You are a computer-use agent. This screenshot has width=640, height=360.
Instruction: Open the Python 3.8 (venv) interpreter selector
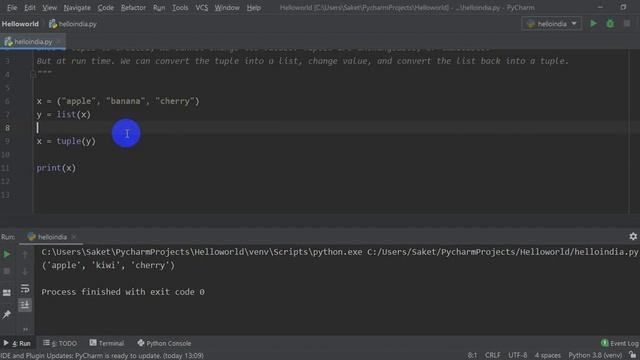click(x=595, y=355)
